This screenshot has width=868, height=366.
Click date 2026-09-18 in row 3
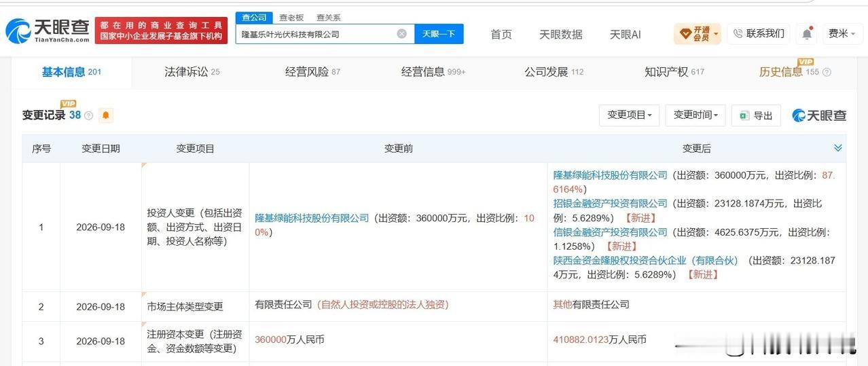pos(101,341)
